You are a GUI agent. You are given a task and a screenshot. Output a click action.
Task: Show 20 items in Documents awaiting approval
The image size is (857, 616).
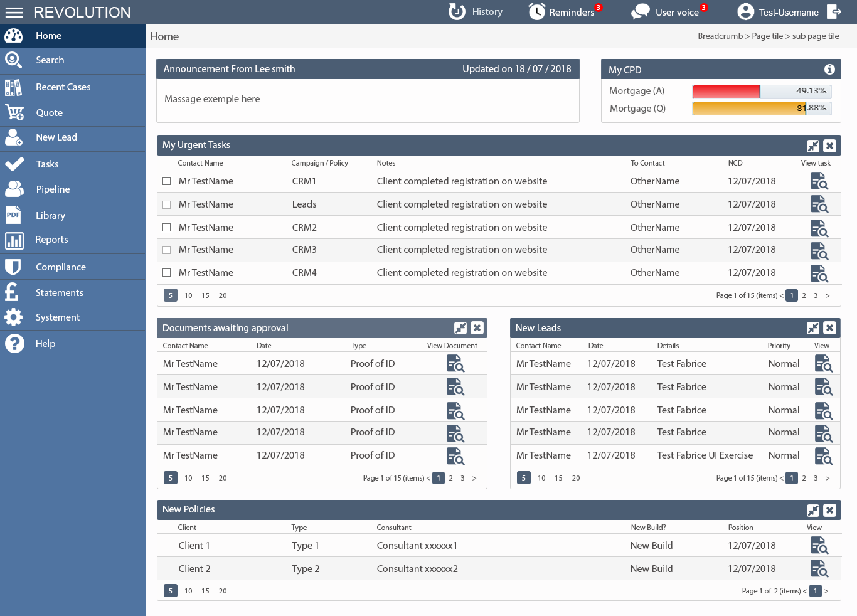223,478
